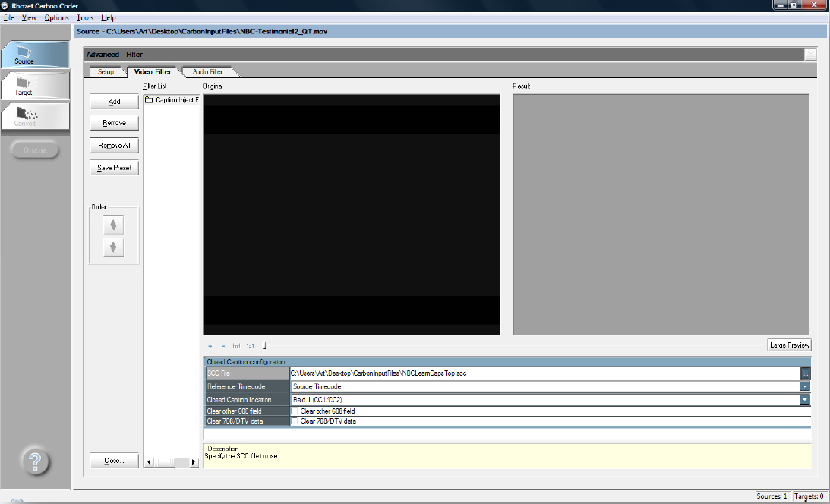The width and height of the screenshot is (830, 504).
Task: Zoom in on the Original preview
Action: pos(210,346)
